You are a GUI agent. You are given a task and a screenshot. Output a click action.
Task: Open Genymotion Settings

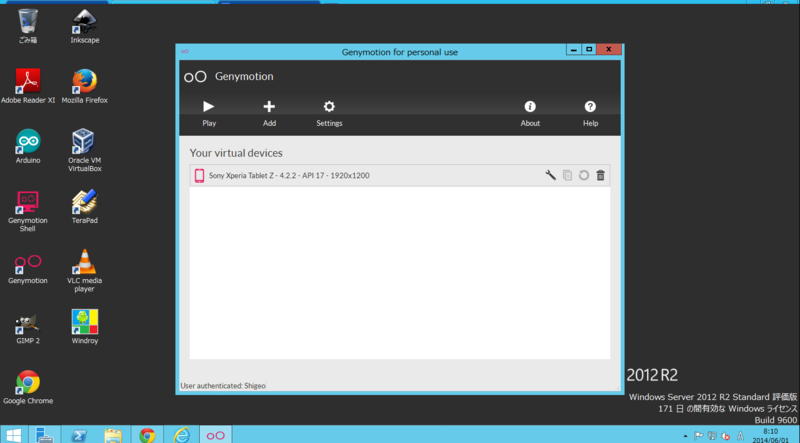tap(329, 113)
